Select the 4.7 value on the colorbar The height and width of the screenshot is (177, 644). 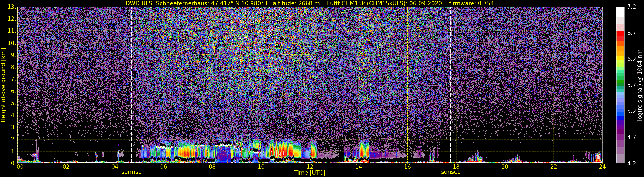(x=632, y=137)
